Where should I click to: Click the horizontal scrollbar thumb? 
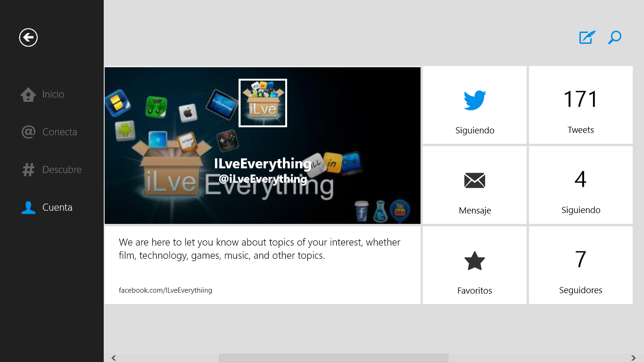tap(334, 358)
